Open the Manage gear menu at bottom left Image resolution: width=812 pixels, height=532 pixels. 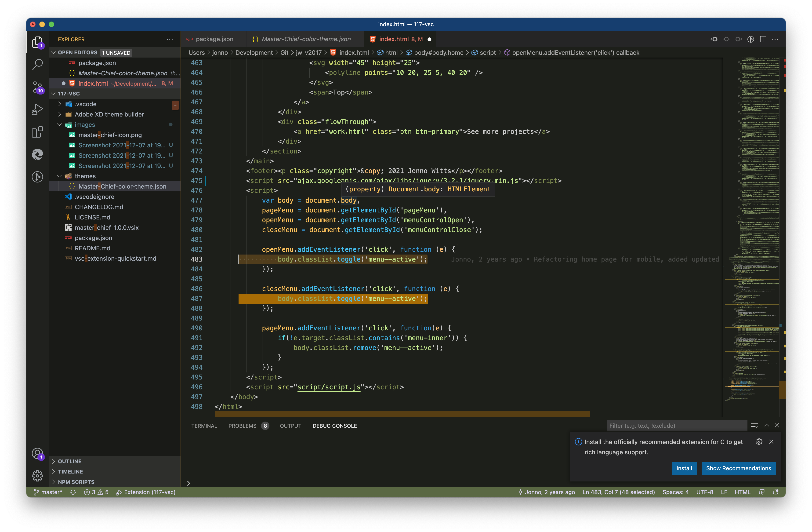tap(37, 476)
